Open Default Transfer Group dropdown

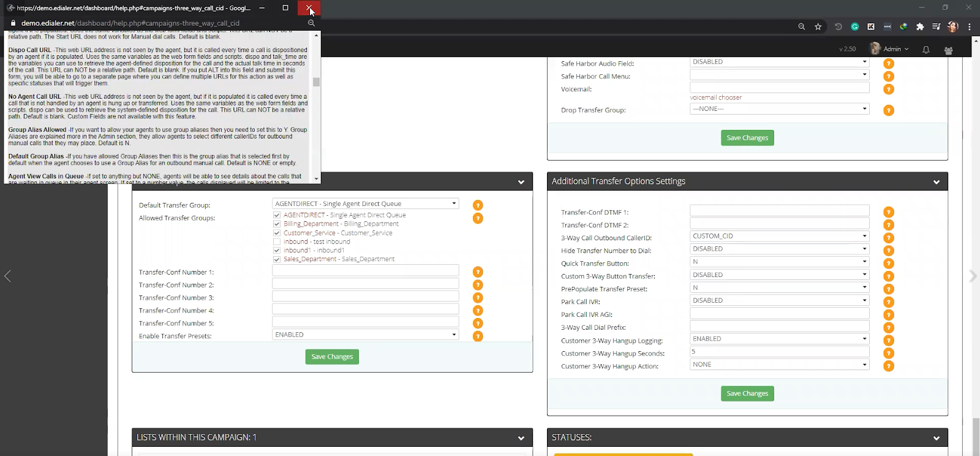pos(366,203)
